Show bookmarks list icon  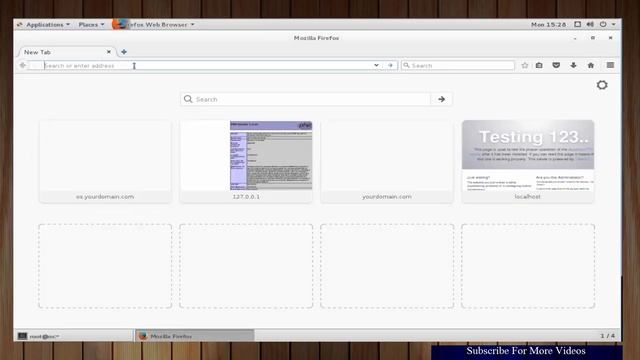coord(539,65)
